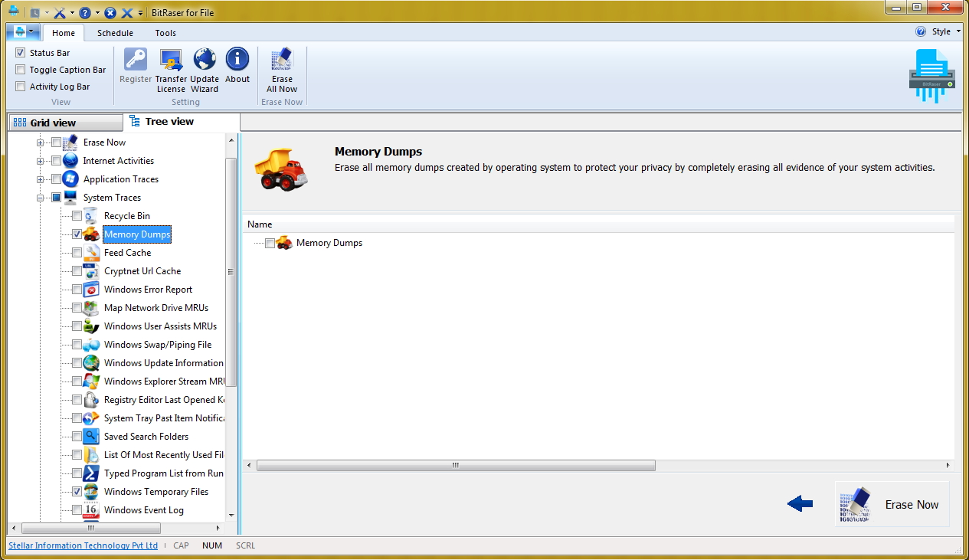Image resolution: width=969 pixels, height=560 pixels.
Task: Click the Name column header
Action: pyautogui.click(x=599, y=224)
